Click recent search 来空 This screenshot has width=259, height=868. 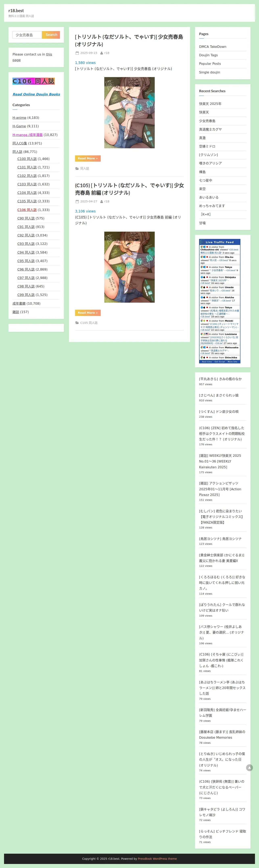point(202,189)
